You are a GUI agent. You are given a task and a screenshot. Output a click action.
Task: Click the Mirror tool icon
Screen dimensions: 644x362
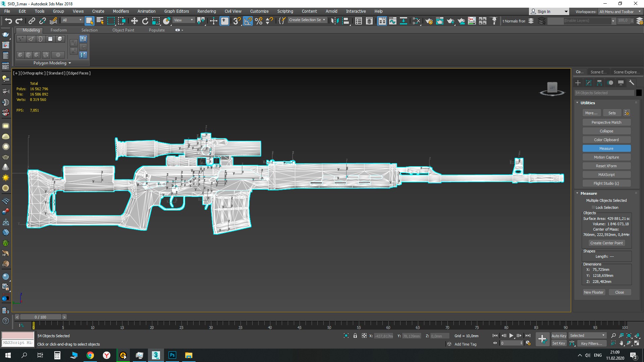(334, 21)
